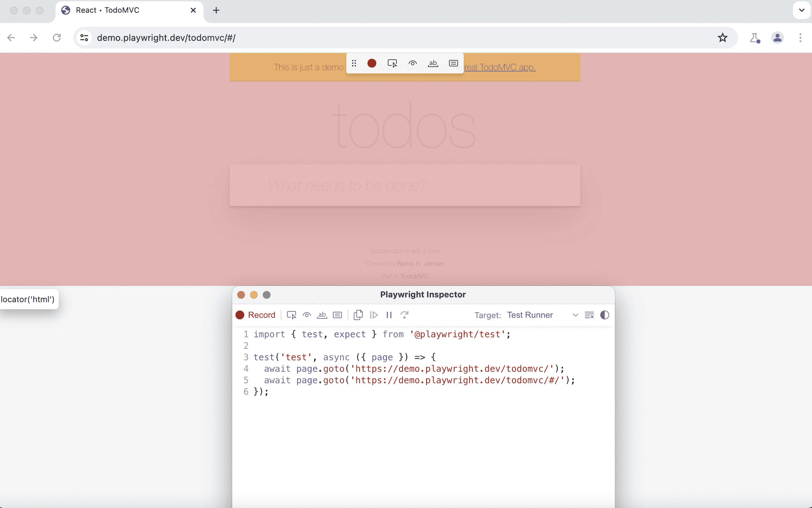Copy generated code with the copy icon
Image resolution: width=812 pixels, height=508 pixels.
tap(358, 315)
